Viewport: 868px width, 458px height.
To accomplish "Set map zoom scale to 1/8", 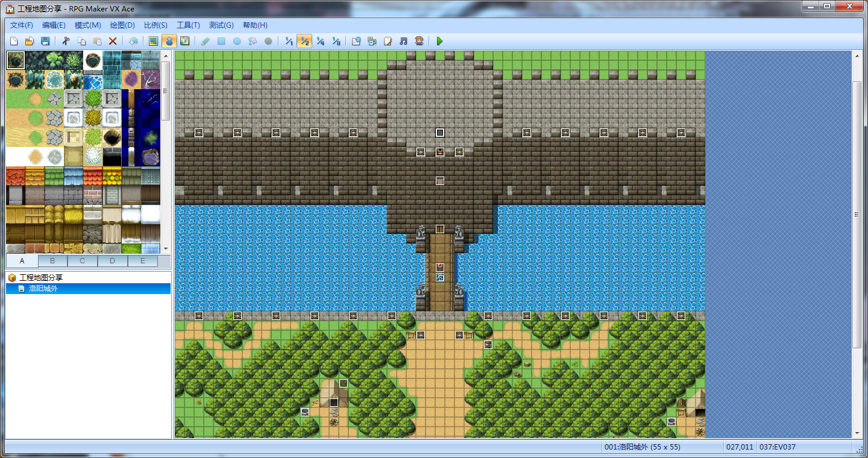I will coord(336,41).
